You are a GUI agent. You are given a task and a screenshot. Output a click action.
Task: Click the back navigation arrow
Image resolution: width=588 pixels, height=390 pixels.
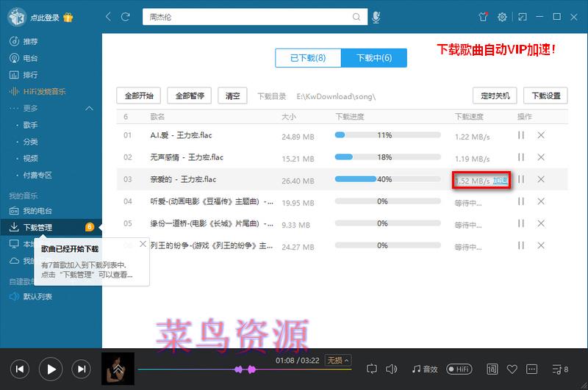[x=108, y=16]
